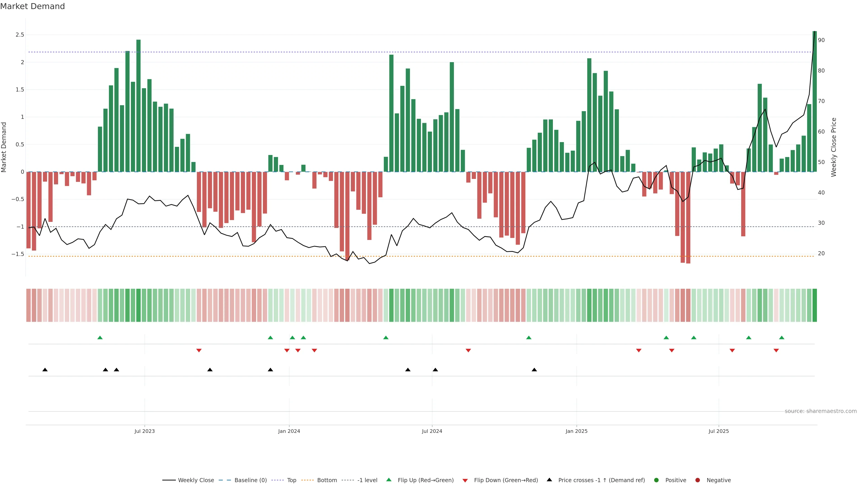Viewport: 868px width, 488px height.
Task: Toggle the Weekly Close legend entry
Action: coord(196,480)
